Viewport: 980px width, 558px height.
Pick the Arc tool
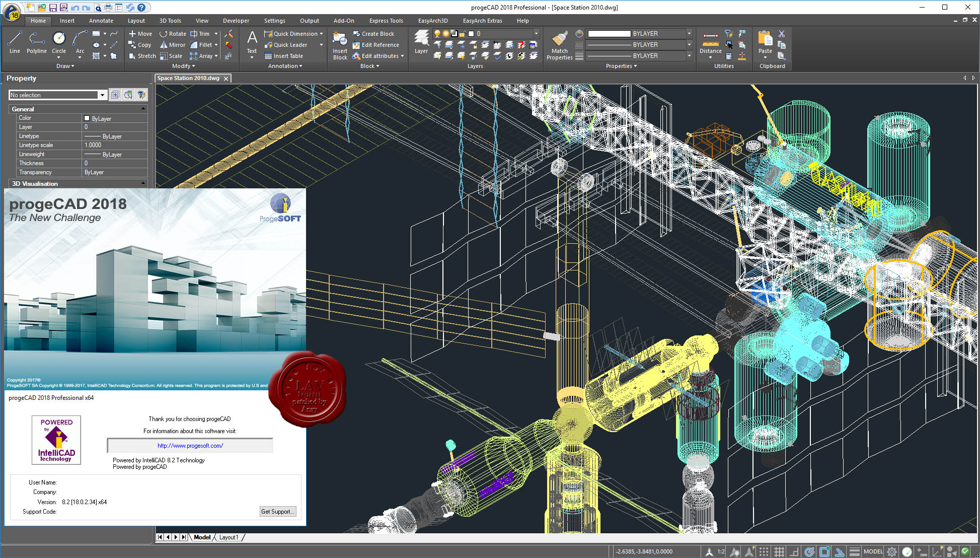80,42
